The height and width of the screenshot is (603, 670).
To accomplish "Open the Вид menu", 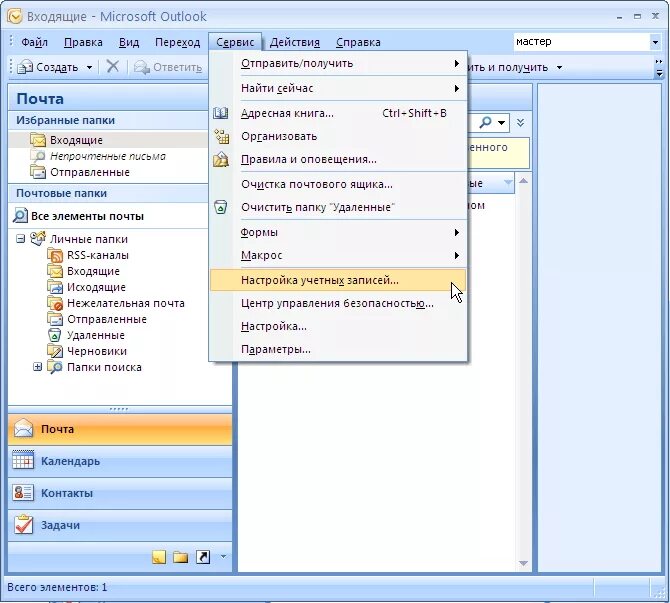I will pos(129,42).
